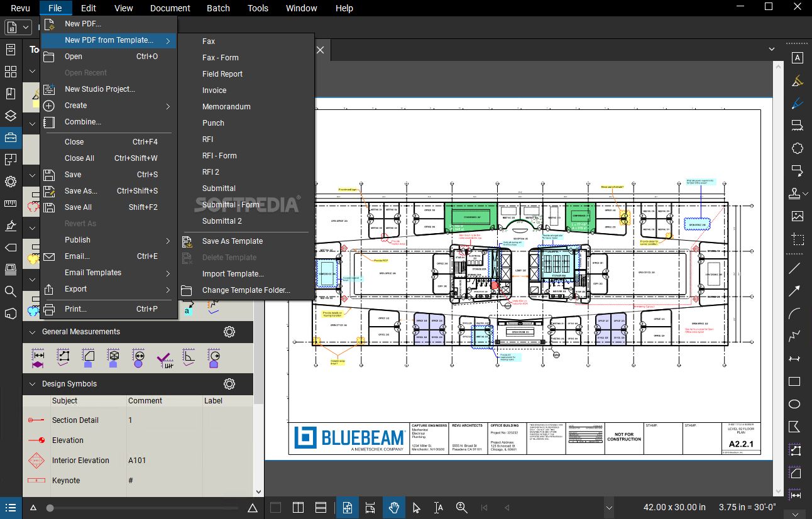Select the Line tool

pos(795,268)
